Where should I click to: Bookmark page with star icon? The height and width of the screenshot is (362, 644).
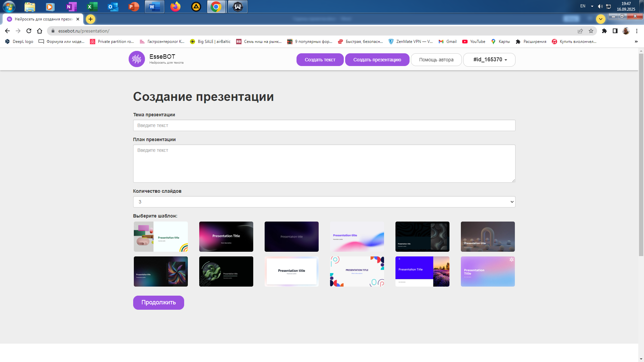(591, 31)
